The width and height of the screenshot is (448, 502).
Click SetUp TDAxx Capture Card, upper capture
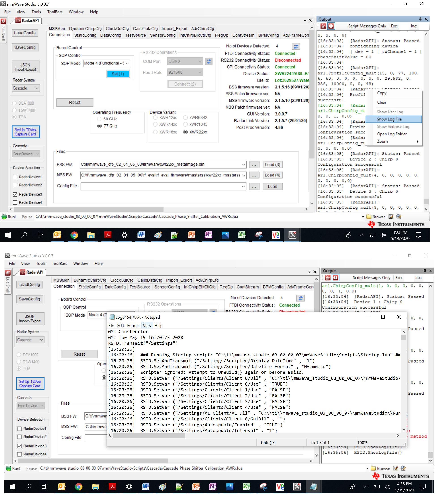tap(26, 132)
